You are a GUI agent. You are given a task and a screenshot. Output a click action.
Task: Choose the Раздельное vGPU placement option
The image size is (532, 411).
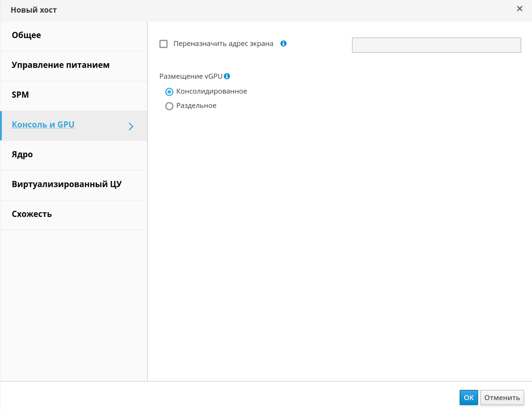pos(169,106)
